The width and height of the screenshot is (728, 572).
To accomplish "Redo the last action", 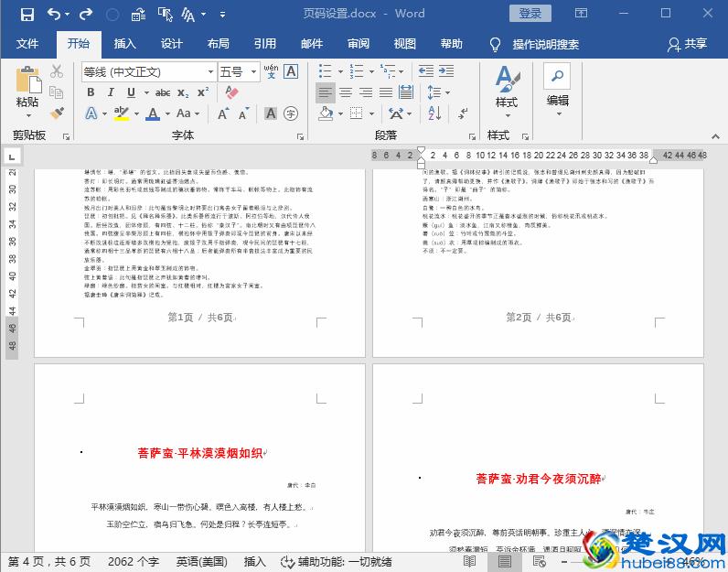I will pos(85,15).
